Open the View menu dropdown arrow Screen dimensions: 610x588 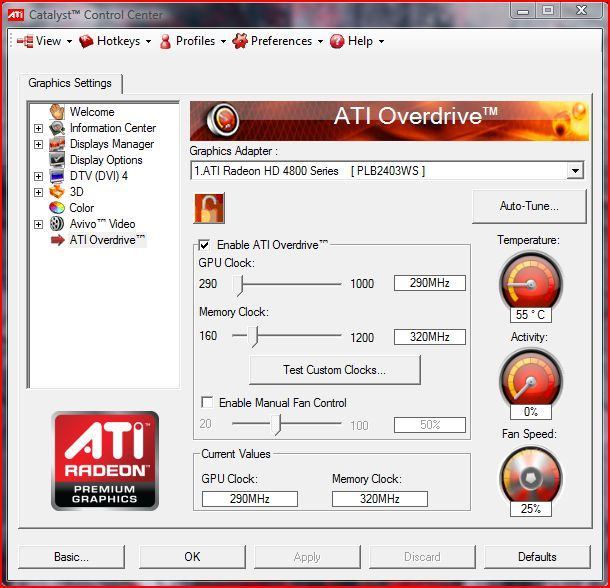point(69,42)
